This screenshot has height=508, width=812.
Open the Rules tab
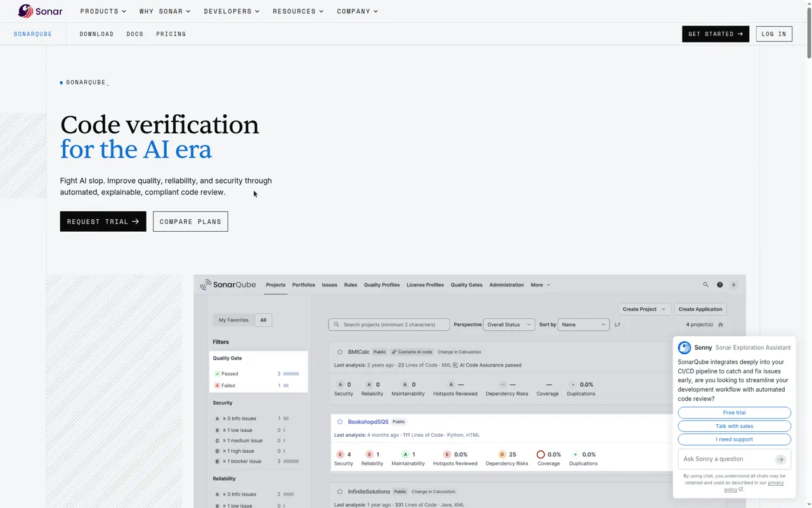(x=350, y=285)
